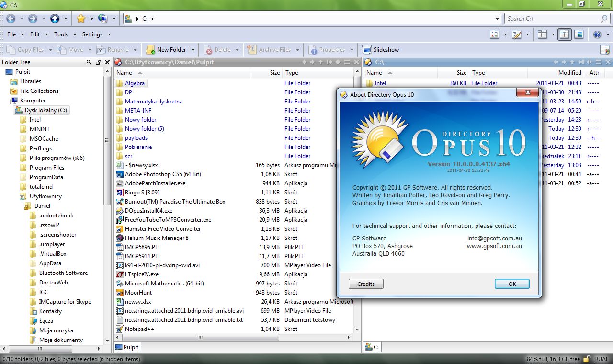Image resolution: width=613 pixels, height=364 pixels.
Task: Click the view mode icon in toolbar
Action: pyautogui.click(x=495, y=34)
